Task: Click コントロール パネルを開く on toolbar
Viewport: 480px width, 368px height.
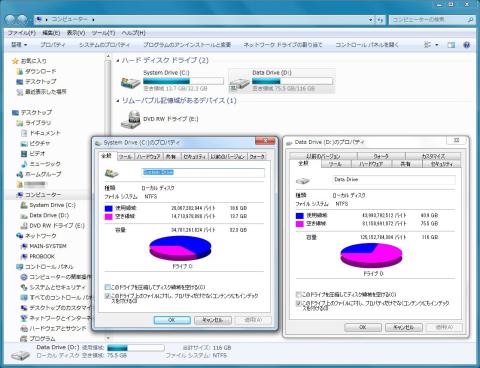Action: [367, 45]
